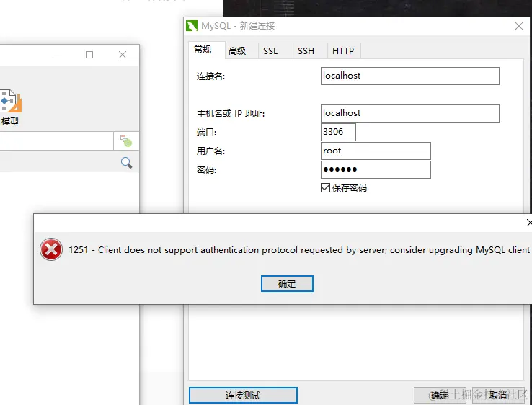Close the MySQL 新建连接 dialog
Image resolution: width=532 pixels, height=405 pixels.
519,26
